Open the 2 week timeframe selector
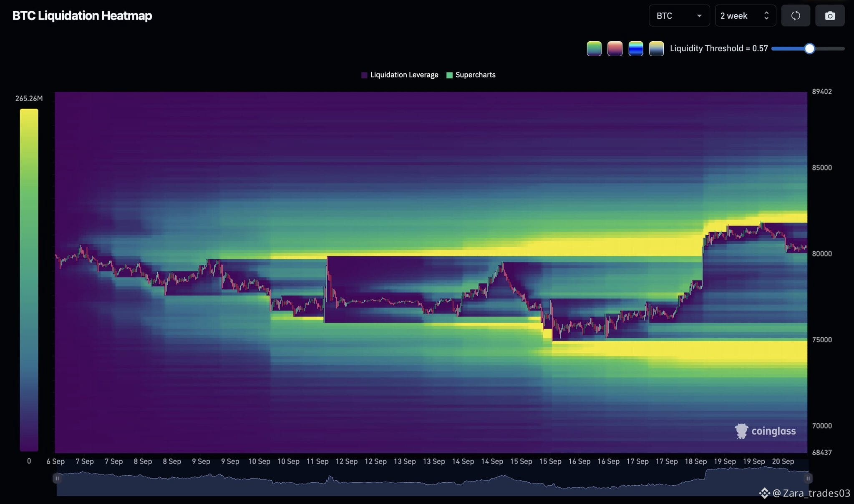 click(746, 16)
